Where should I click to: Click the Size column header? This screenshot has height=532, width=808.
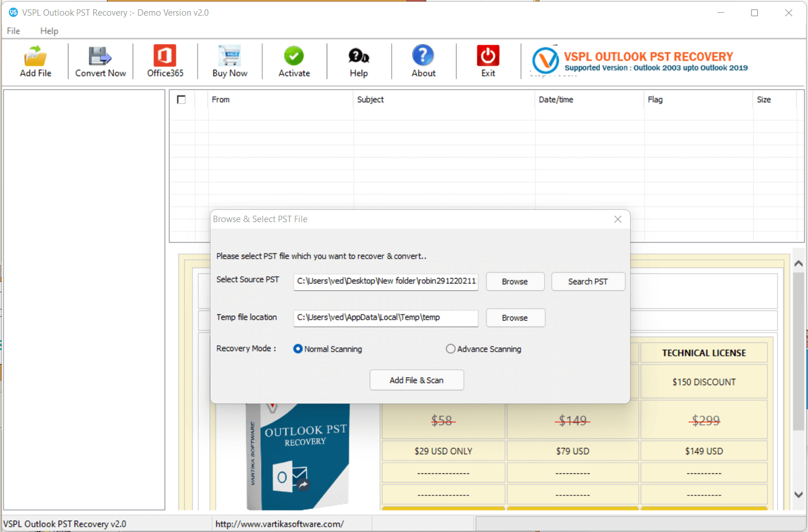(774, 99)
